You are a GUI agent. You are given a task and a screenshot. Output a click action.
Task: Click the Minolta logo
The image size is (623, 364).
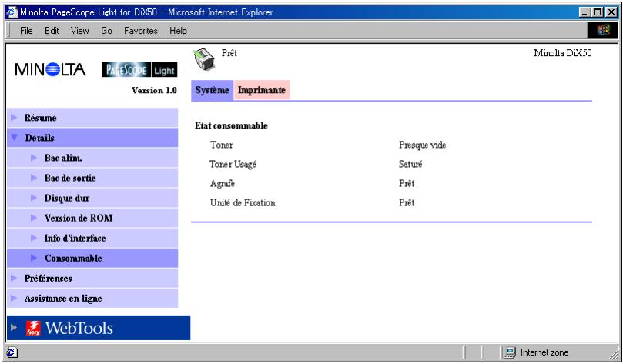pos(51,69)
